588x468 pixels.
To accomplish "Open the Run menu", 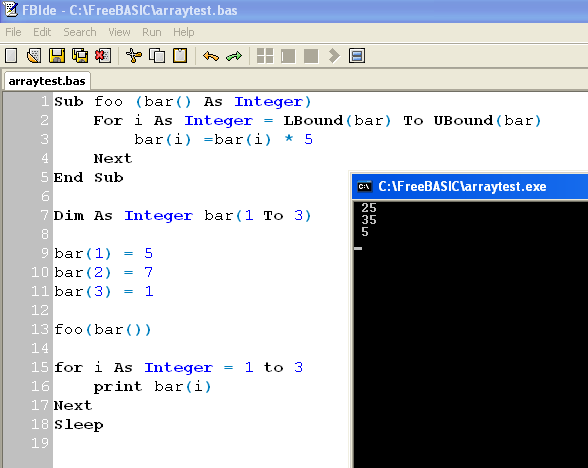I will pos(152,32).
